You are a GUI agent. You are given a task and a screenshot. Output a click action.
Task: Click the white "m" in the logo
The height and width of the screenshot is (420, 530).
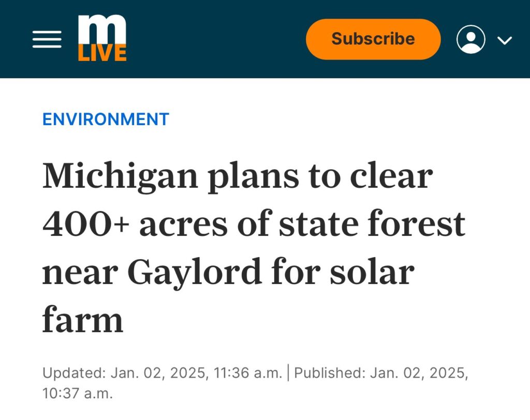coord(102,29)
